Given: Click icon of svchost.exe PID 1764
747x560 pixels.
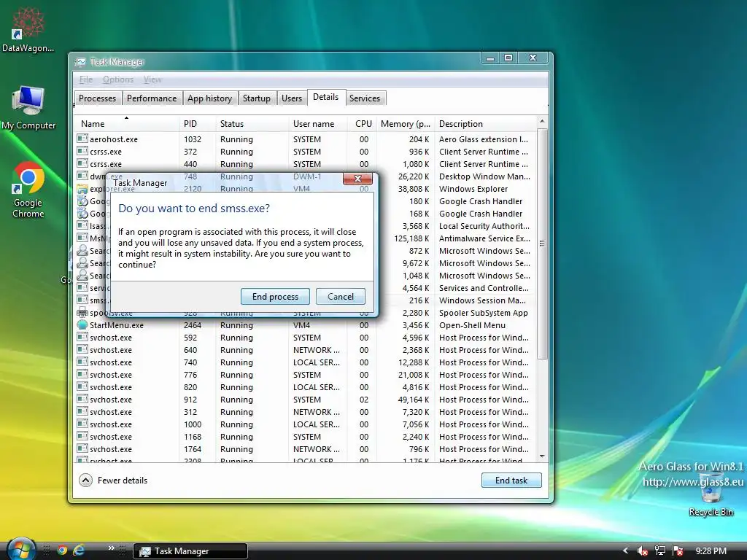Looking at the screenshot, I should coord(82,448).
